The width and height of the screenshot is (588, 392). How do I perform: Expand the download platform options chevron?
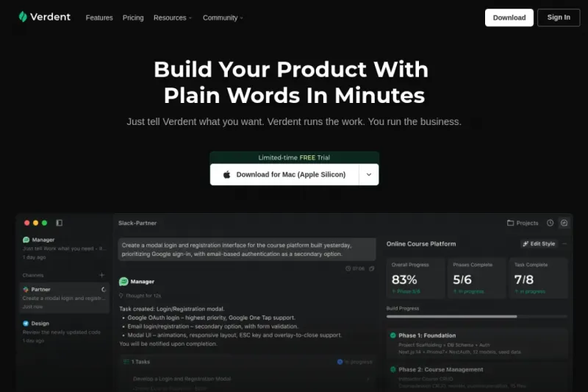(369, 174)
